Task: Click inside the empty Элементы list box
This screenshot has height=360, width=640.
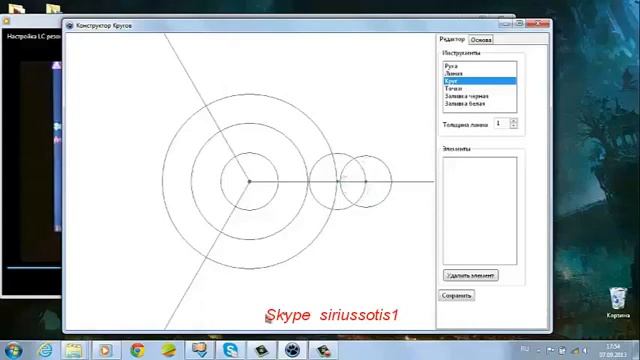Action: [x=480, y=211]
